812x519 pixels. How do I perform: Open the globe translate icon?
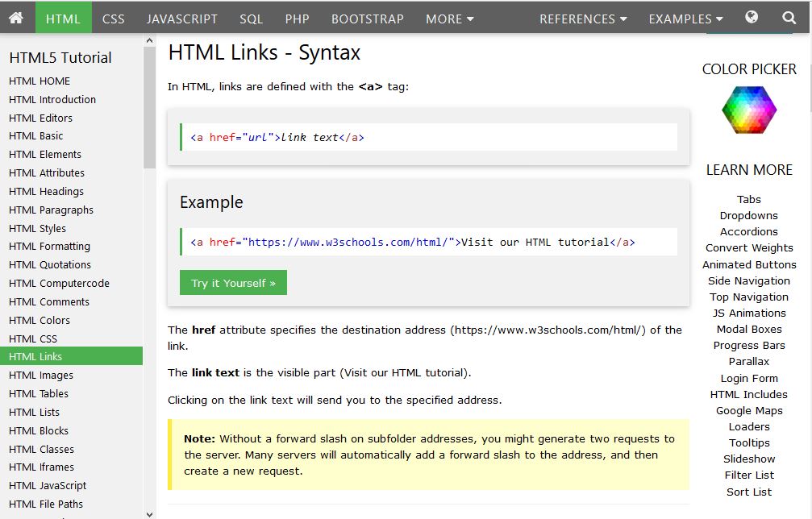752,18
